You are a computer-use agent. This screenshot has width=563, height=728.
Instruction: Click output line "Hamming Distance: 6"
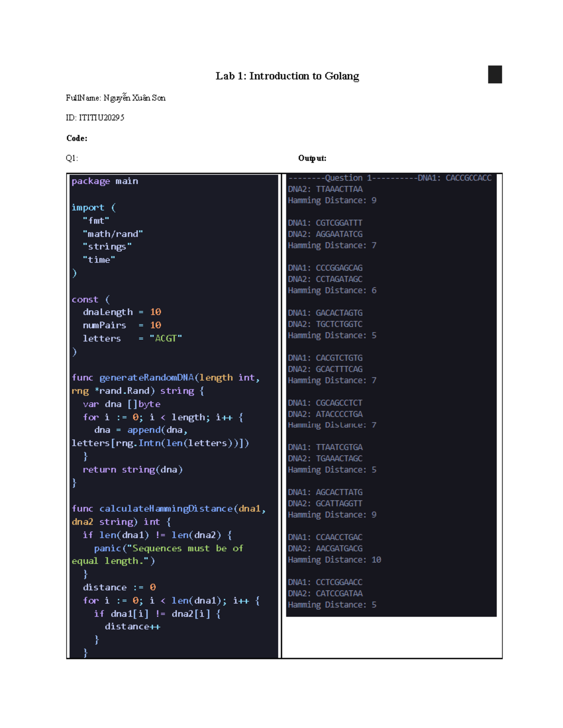[x=332, y=291]
